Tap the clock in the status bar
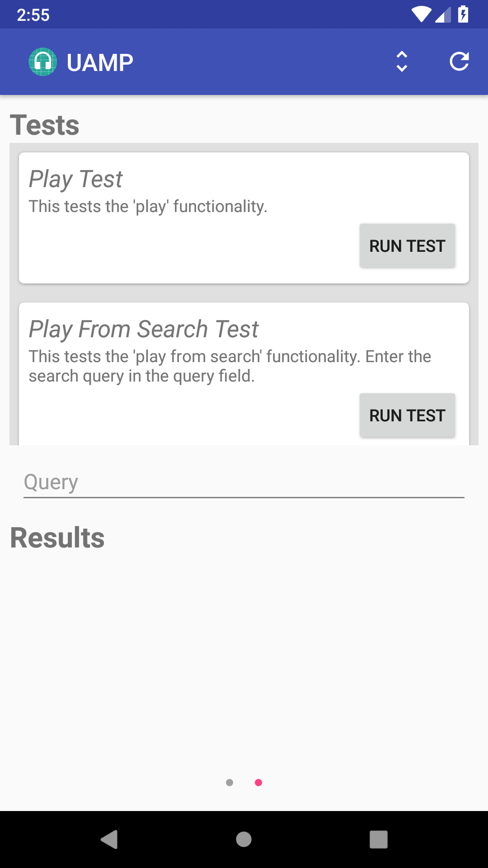Image resolution: width=488 pixels, height=868 pixels. [x=33, y=15]
